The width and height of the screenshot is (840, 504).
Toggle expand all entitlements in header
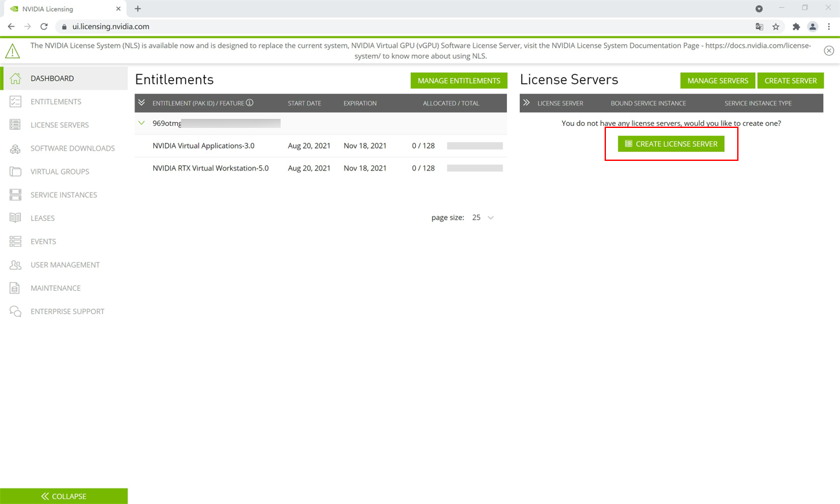[142, 103]
